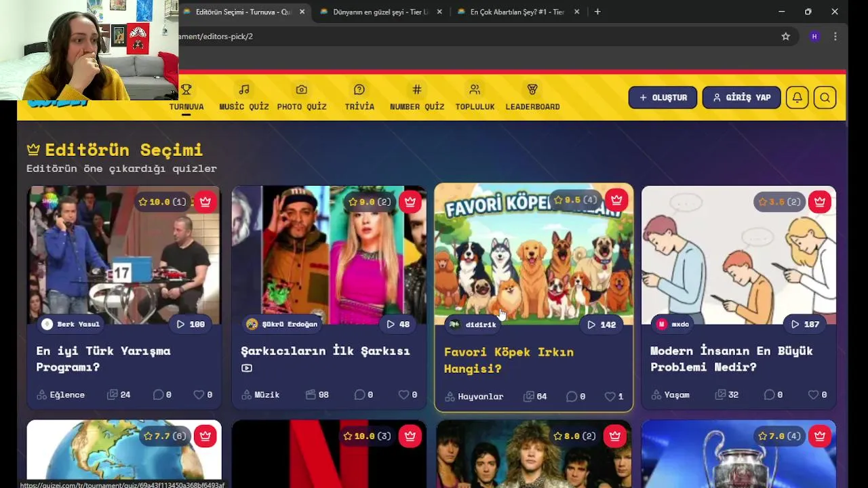Open a new browser tab
This screenshot has width=868, height=488.
point(597,12)
